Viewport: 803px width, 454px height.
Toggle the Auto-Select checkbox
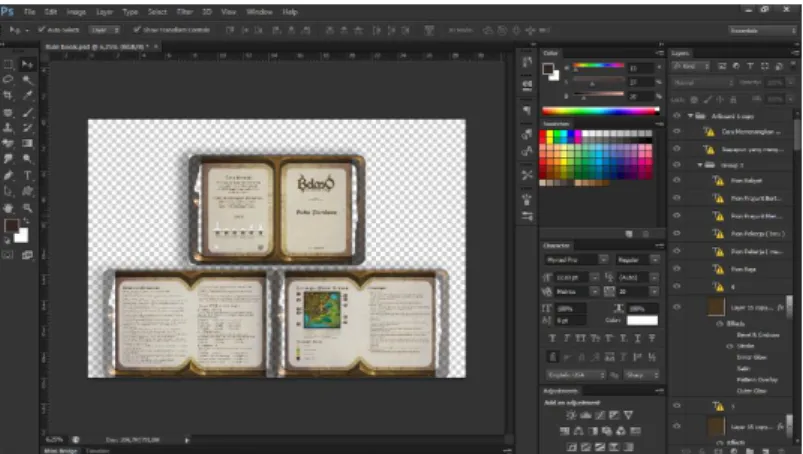tap(41, 30)
